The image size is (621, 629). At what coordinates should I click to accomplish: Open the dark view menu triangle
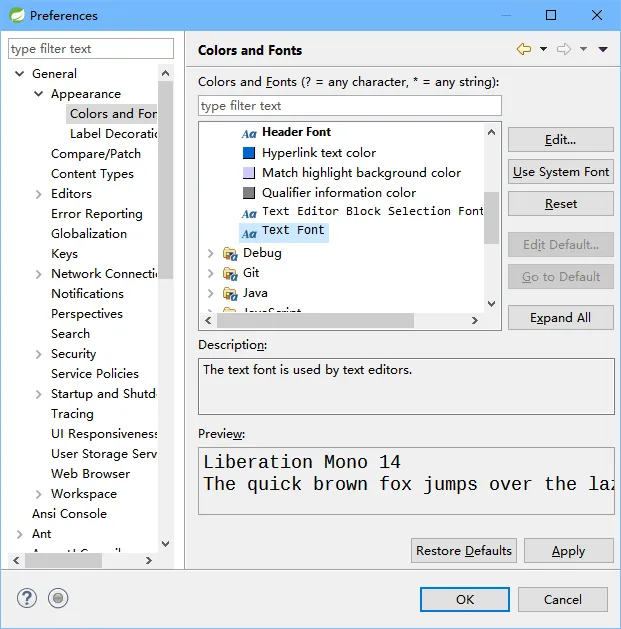tap(603, 49)
